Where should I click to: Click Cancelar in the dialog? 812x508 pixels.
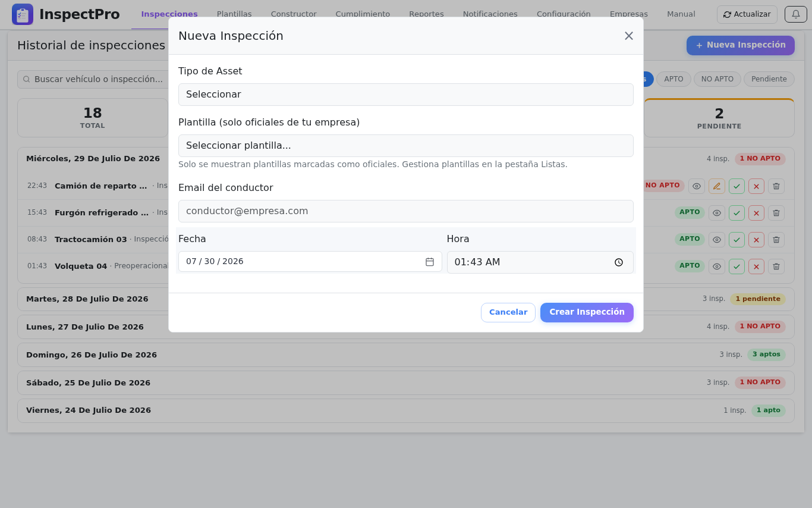tap(508, 312)
